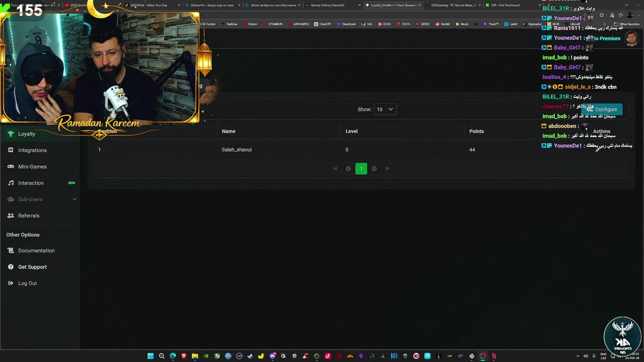This screenshot has width=644, height=362.
Task: Click the taskbar clock and date
Action: [633, 356]
